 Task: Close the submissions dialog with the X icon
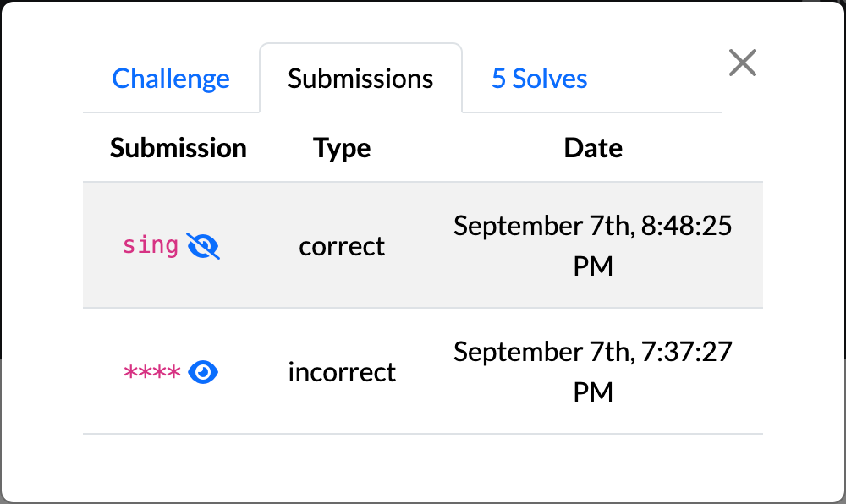743,63
